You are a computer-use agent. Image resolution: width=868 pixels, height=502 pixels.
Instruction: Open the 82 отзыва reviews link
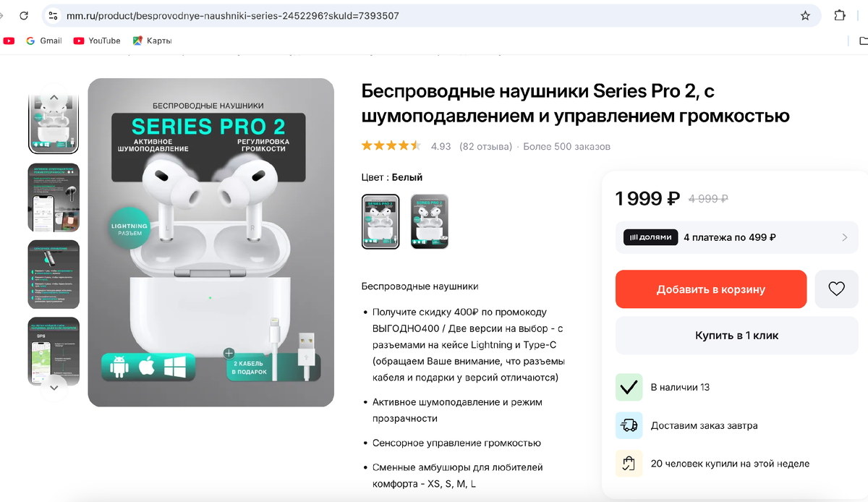[485, 146]
